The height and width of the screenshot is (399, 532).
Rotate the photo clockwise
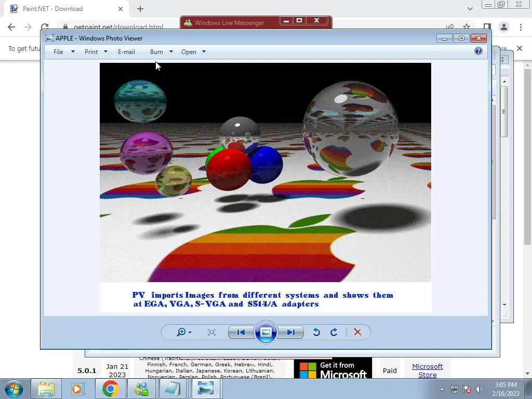[334, 332]
